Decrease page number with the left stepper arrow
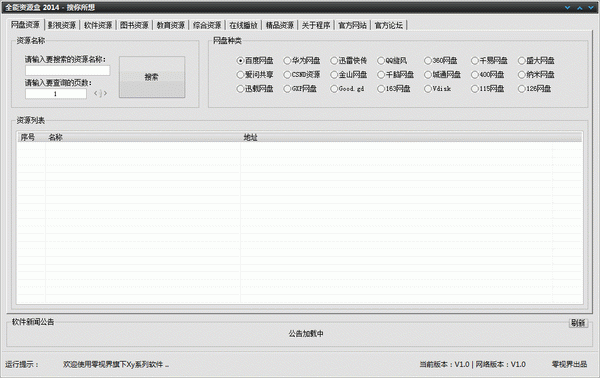 pyautogui.click(x=96, y=93)
